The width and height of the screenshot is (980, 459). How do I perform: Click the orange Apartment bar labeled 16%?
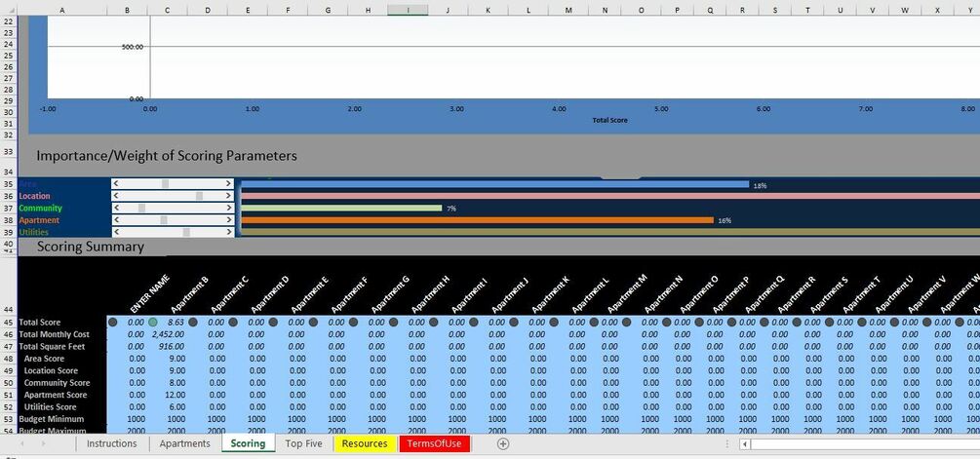click(x=478, y=220)
